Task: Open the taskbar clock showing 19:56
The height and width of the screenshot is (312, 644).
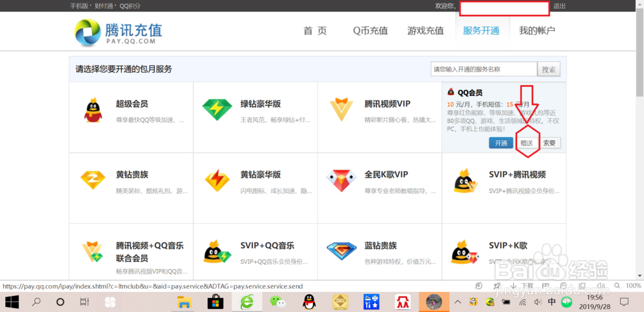Action: 593,302
